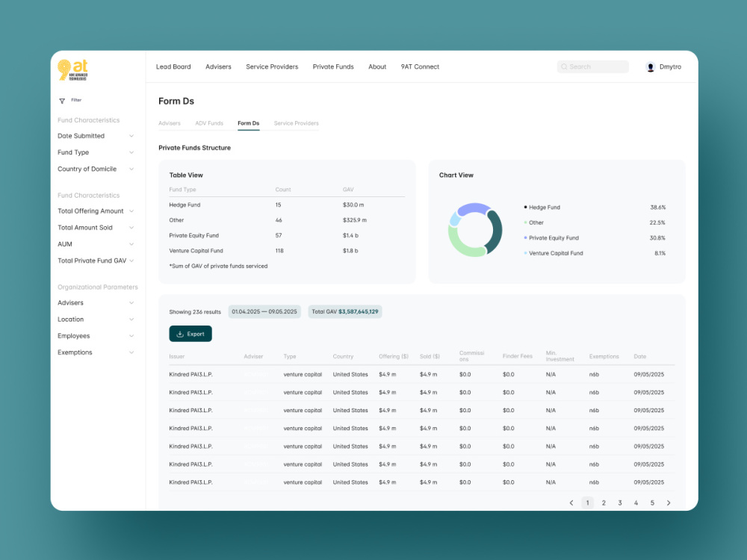Image resolution: width=747 pixels, height=560 pixels.
Task: Open About in top navigation
Action: (x=377, y=66)
